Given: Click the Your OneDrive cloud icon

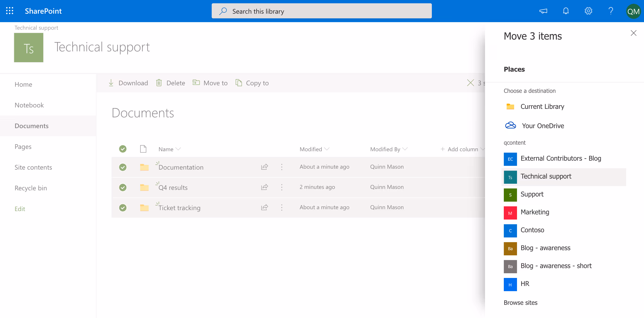Looking at the screenshot, I should point(510,125).
